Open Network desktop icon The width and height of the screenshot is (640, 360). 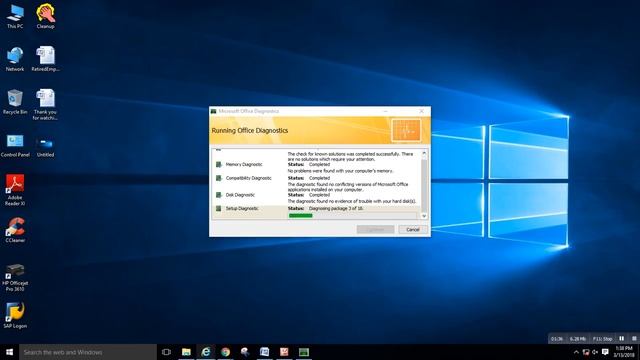[15, 60]
